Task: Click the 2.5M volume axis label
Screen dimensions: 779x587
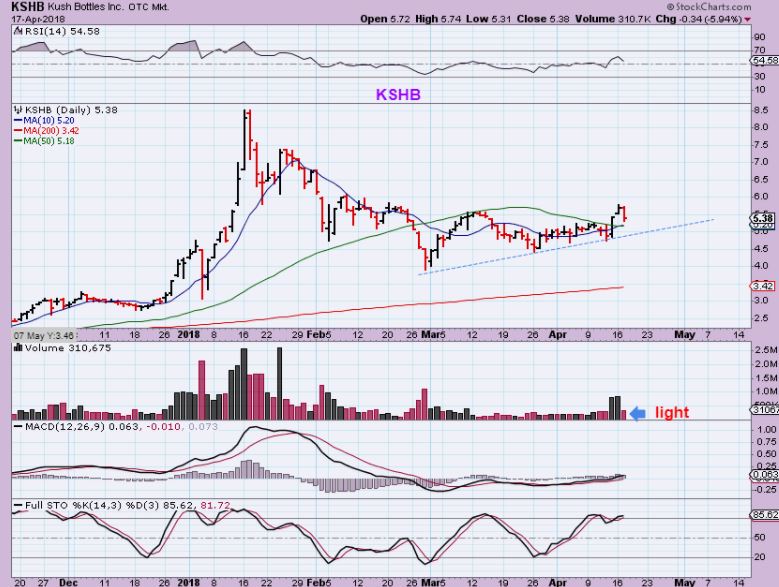Action: point(766,350)
